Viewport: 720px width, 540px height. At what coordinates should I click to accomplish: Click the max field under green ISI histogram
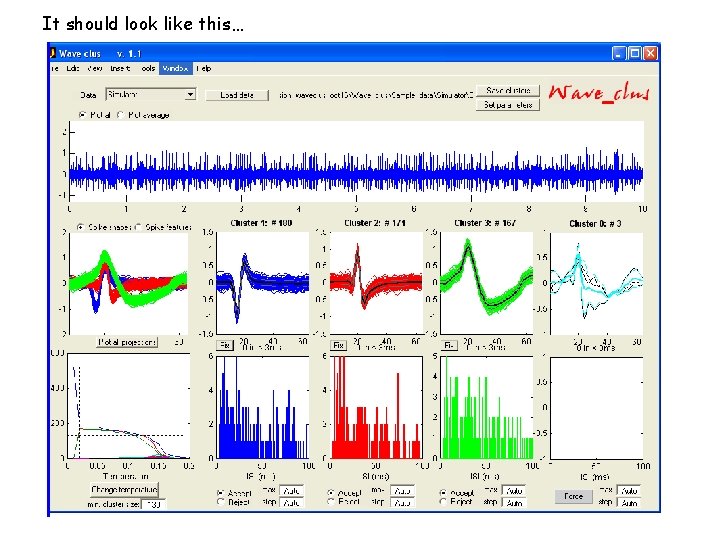coord(514,491)
